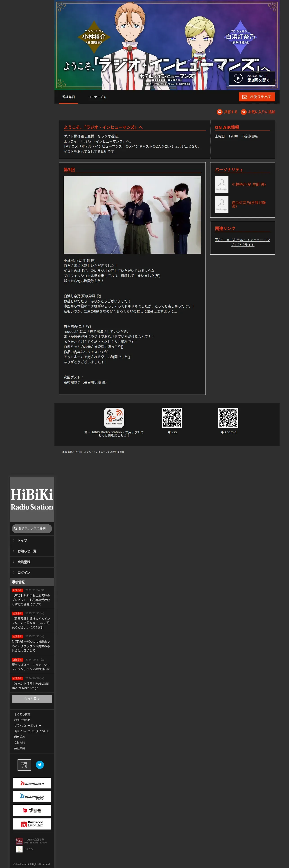
Task: Go to トップ in the sidebar menu
Action: coord(32,541)
